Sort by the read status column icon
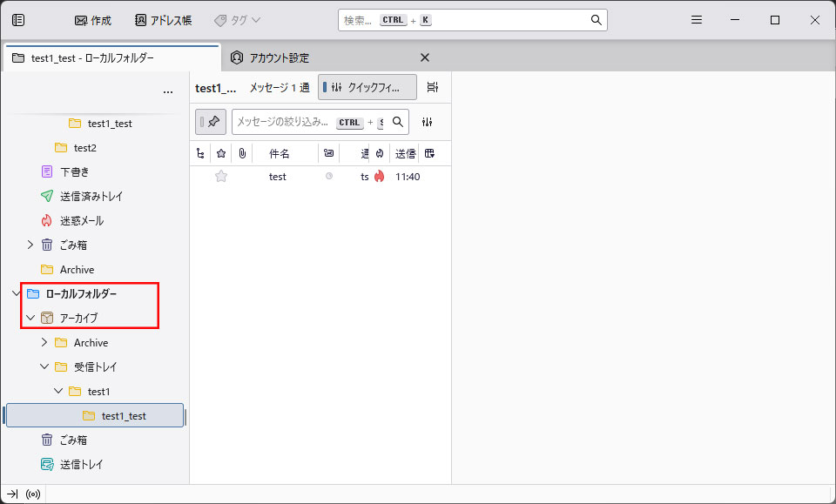 click(x=329, y=153)
